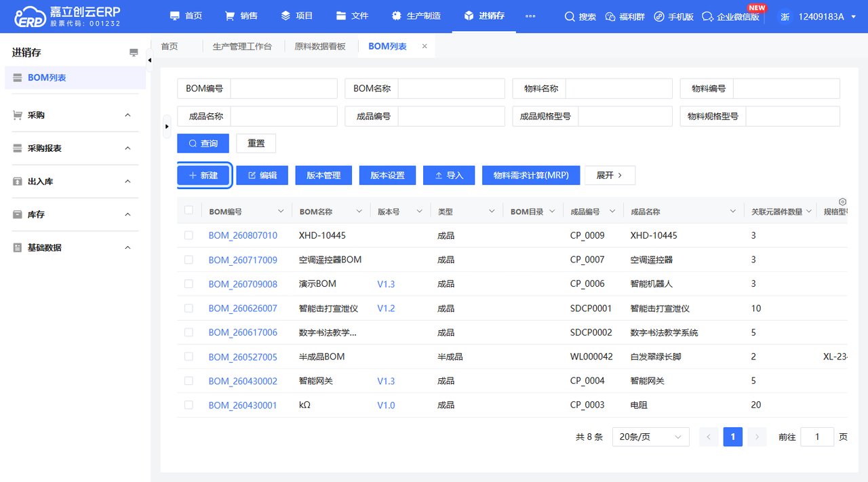Check the row BOM_260709008
868x482 pixels.
coord(189,283)
